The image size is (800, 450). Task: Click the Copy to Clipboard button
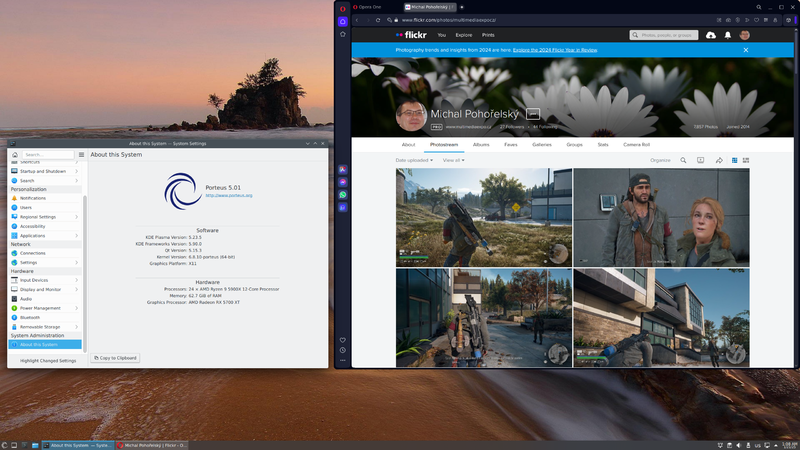pyautogui.click(x=115, y=357)
